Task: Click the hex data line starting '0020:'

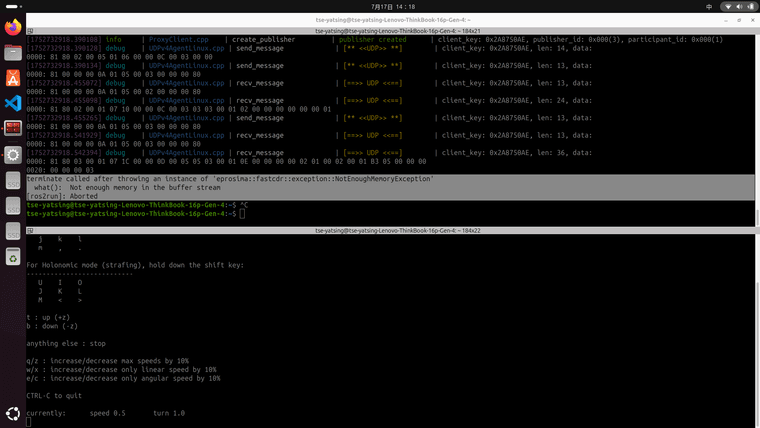Action: point(60,170)
